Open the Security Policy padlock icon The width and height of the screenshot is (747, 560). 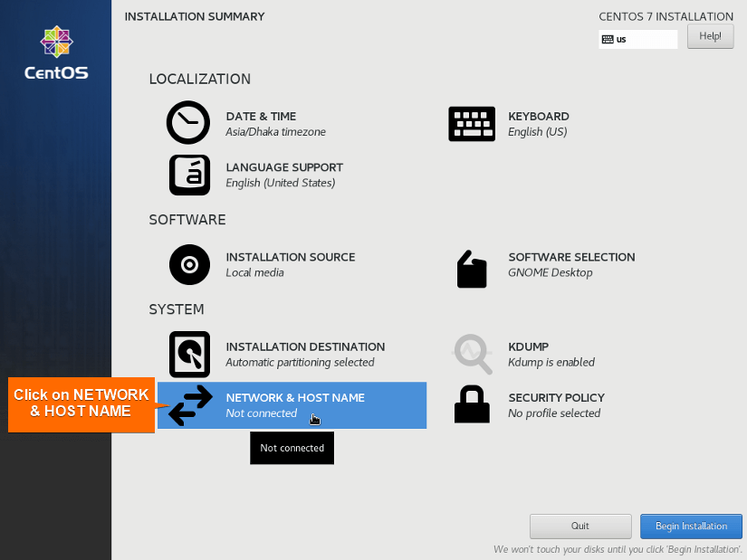tap(472, 404)
